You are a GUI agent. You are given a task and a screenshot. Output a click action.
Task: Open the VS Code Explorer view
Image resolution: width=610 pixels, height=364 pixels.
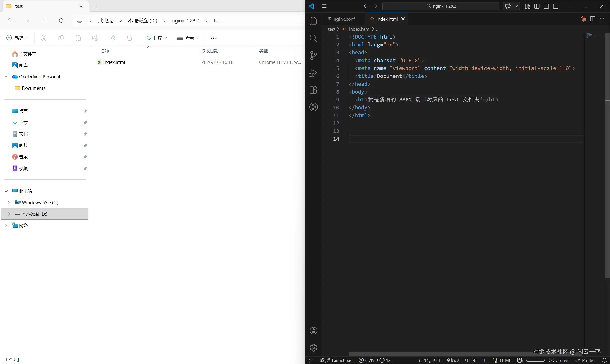(x=313, y=21)
